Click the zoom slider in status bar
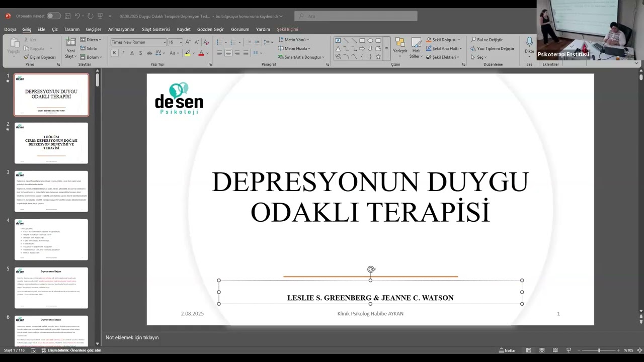Screen dimensions: 644x362 coord(599,350)
